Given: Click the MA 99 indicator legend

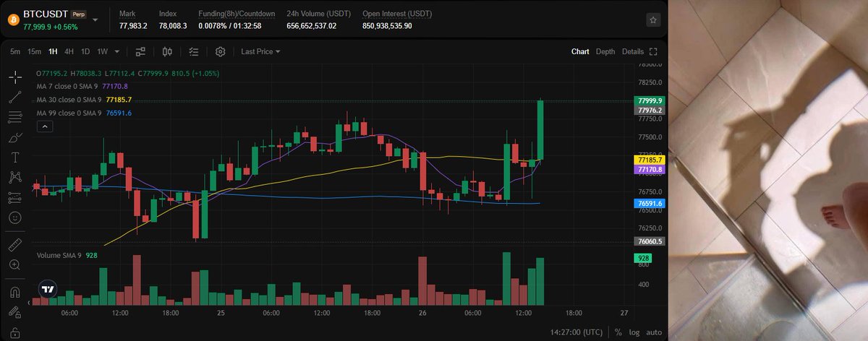Looking at the screenshot, I should coord(84,113).
